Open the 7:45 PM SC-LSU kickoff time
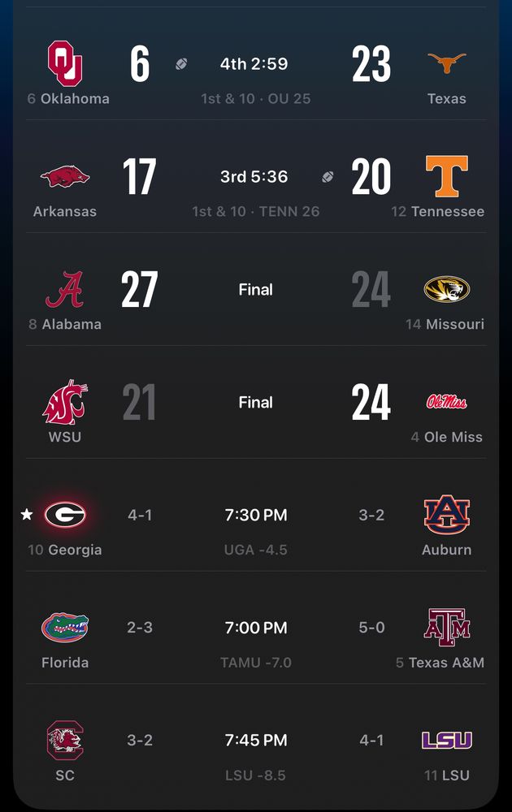This screenshot has height=812, width=512. click(255, 741)
